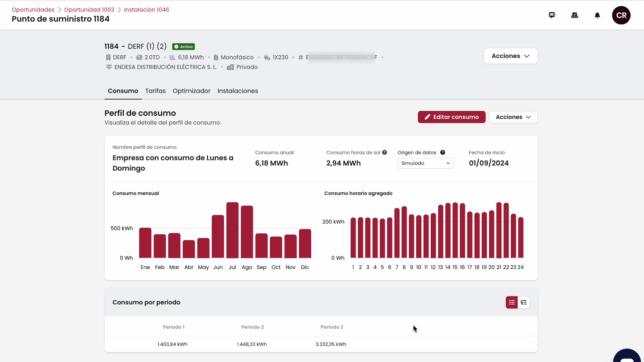Navigate to Instalación 1046 breadcrumb
The image size is (644, 362).
pyautogui.click(x=147, y=10)
